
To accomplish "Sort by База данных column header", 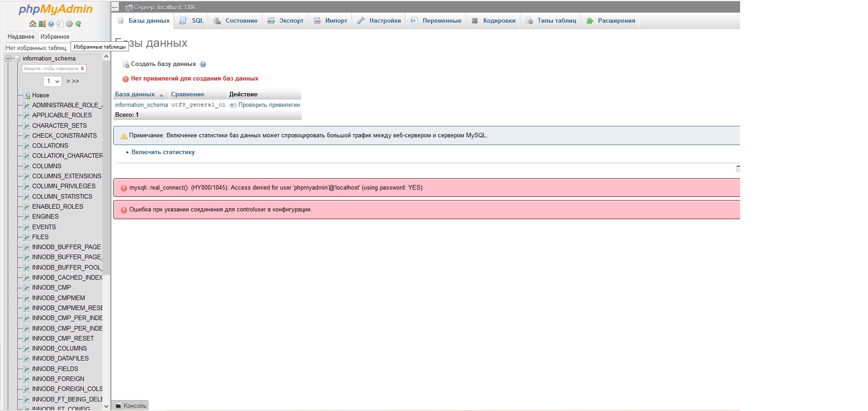I will point(135,95).
